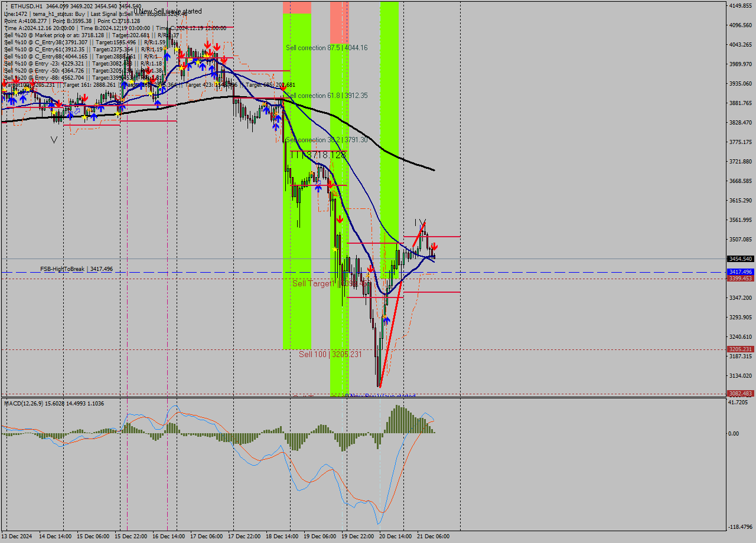Click the 'Sell %10 @ C_Entry38' line
Screen dimensions: 756x543
pos(84,42)
